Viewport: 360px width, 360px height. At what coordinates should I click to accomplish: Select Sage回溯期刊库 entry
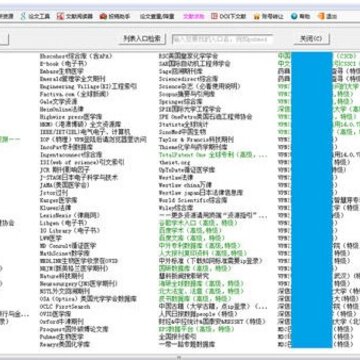pyautogui.click(x=180, y=71)
